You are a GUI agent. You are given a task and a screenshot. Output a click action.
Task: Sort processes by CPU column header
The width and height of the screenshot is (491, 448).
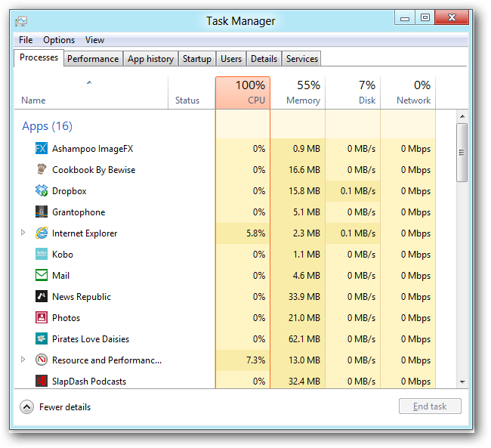tap(242, 92)
